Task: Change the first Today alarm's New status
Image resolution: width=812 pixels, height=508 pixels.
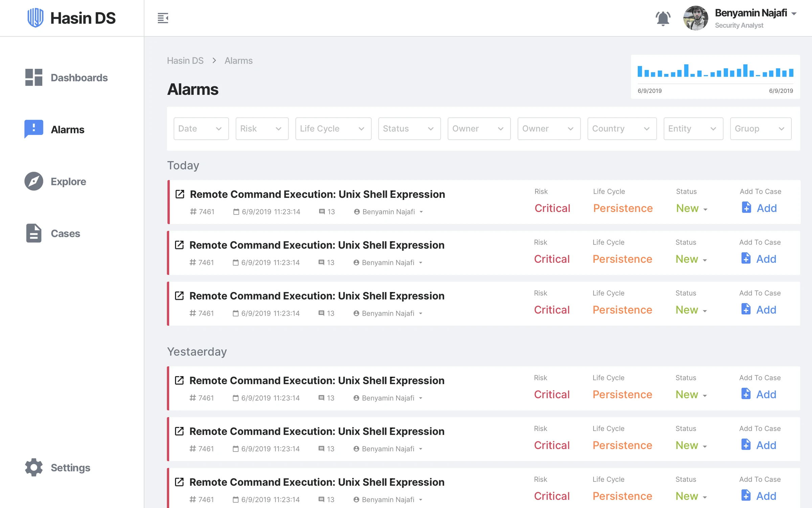Action: tap(692, 208)
